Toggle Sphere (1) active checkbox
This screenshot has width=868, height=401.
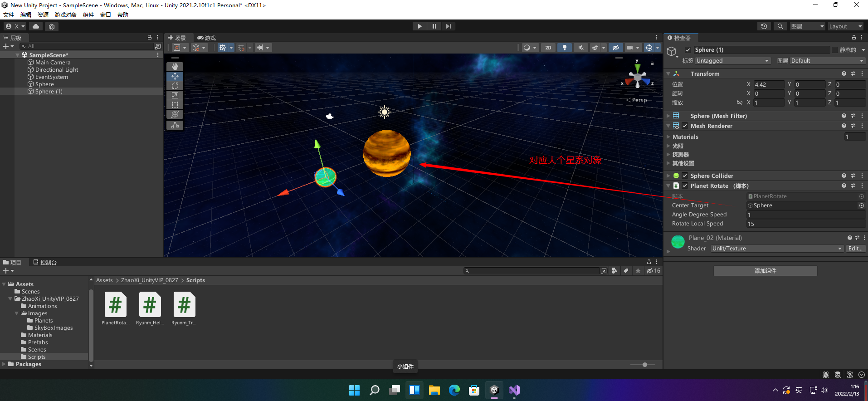[688, 50]
